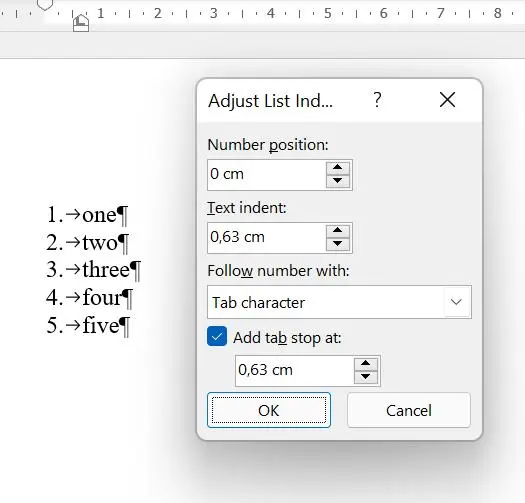Click inside the Number position field
Viewport: 525px width, 503px height.
(267, 174)
